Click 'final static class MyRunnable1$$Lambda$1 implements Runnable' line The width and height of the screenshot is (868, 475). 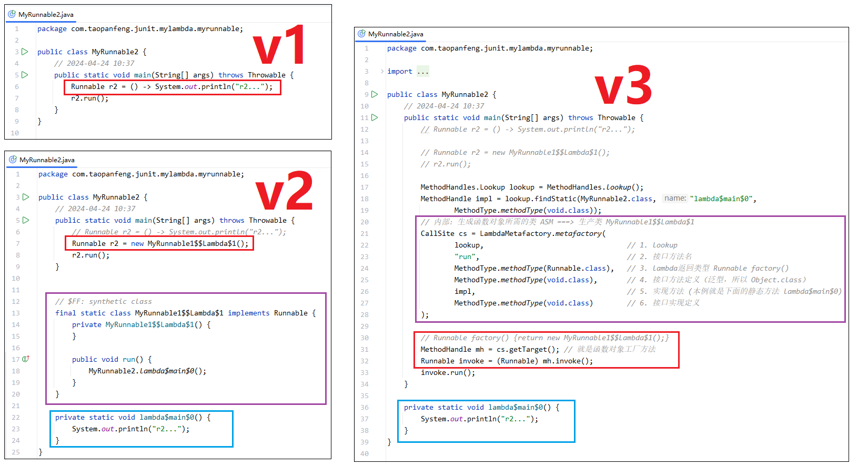[x=186, y=313]
